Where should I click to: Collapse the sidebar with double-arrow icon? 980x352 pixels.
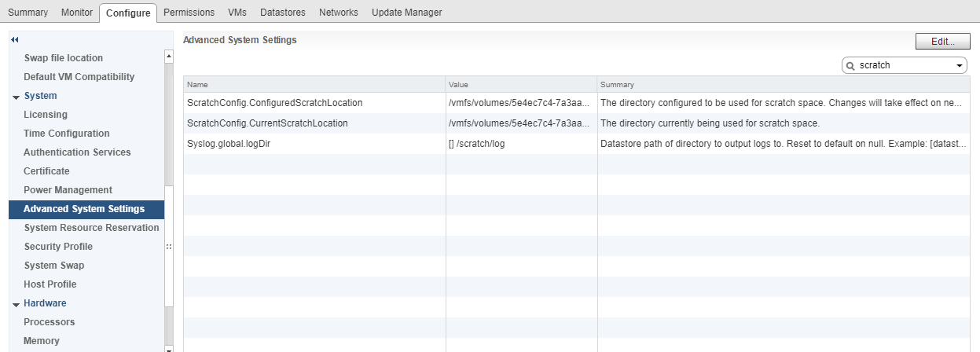pyautogui.click(x=14, y=39)
